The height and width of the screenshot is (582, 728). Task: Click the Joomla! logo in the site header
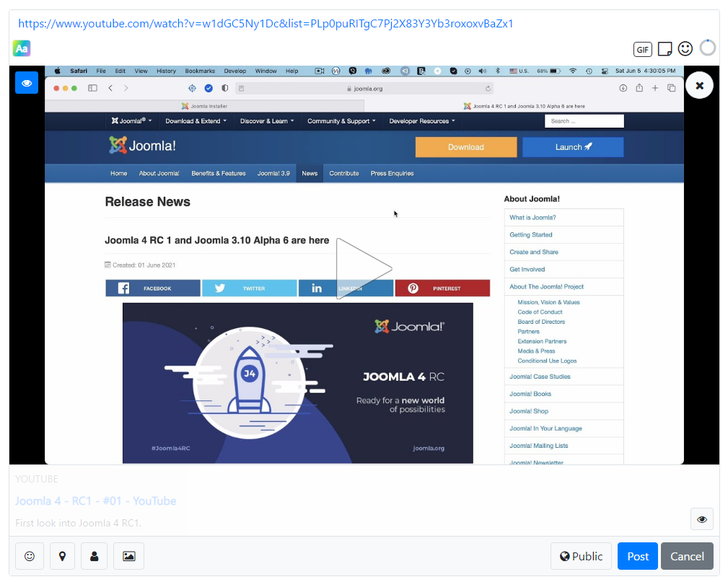142,146
